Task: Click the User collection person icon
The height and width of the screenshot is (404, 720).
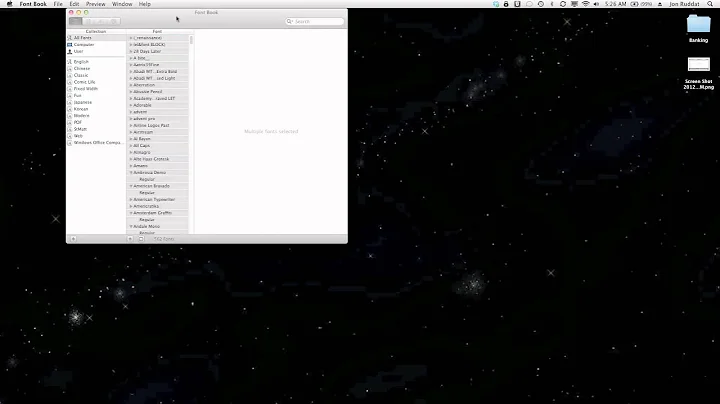Action: click(x=70, y=51)
